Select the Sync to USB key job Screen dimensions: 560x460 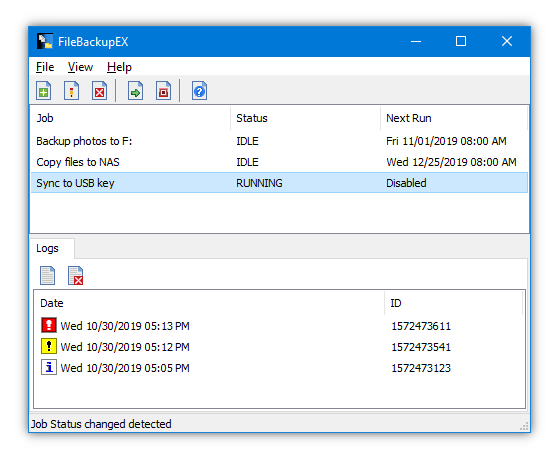pos(279,183)
